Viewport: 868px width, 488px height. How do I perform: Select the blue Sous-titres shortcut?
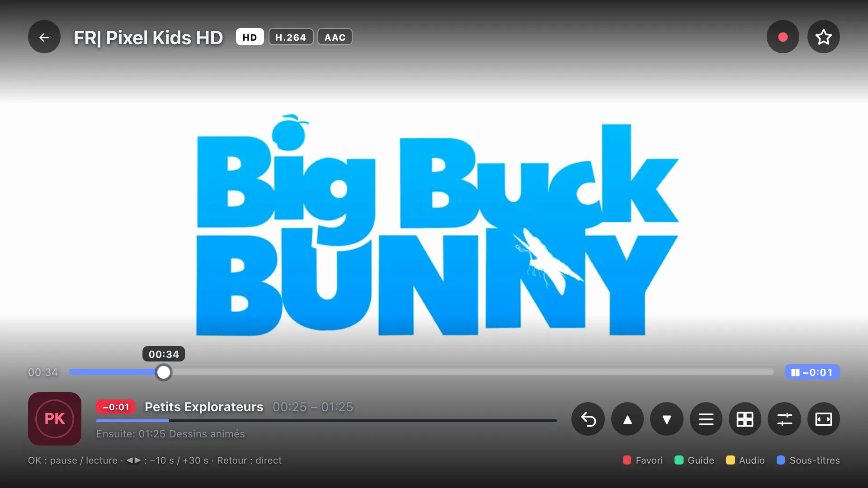coord(808,460)
